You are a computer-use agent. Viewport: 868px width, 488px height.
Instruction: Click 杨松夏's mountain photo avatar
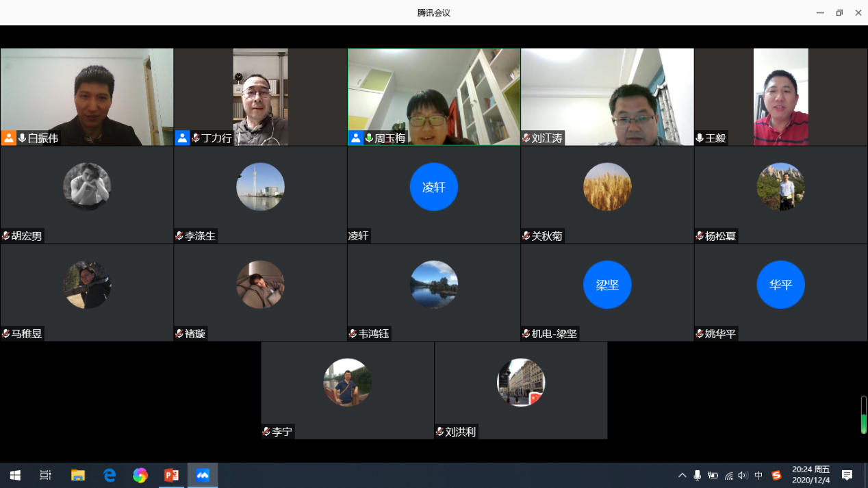coord(781,187)
